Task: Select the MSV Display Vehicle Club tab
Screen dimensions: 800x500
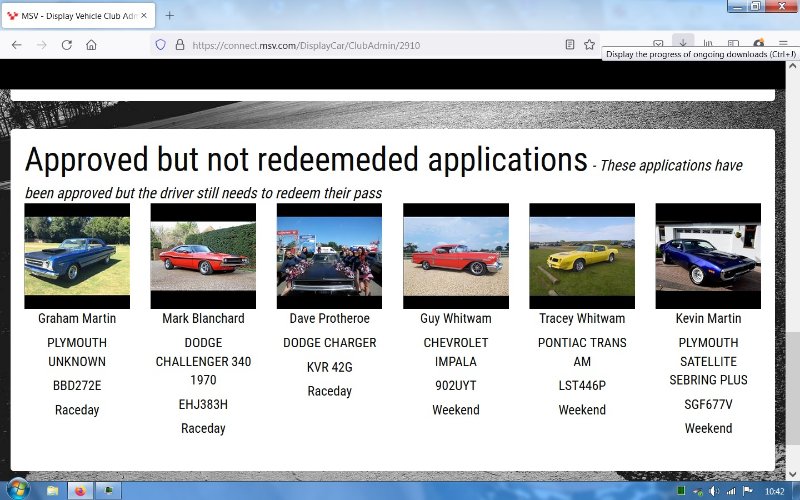Action: tap(75, 15)
